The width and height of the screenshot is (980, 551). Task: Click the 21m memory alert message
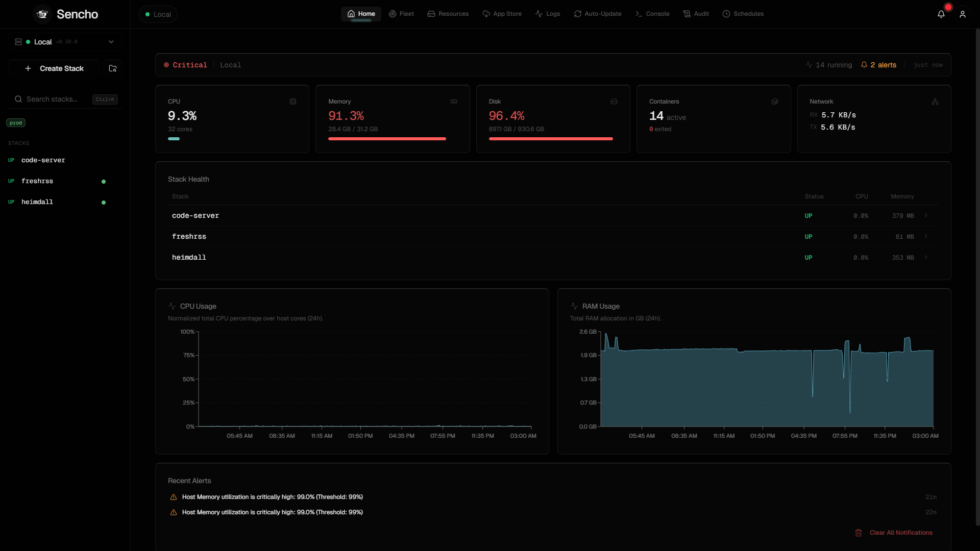point(273,497)
